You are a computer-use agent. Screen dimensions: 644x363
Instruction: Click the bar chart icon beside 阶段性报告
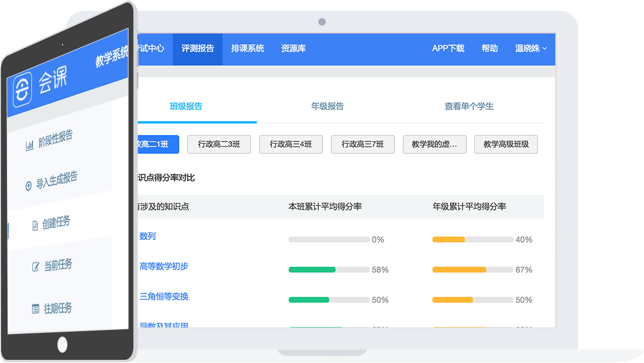point(30,146)
